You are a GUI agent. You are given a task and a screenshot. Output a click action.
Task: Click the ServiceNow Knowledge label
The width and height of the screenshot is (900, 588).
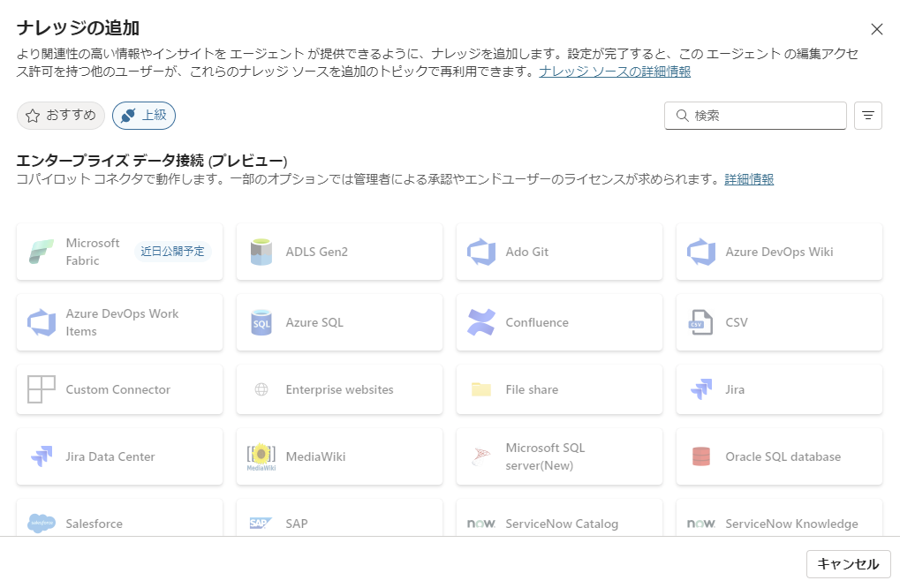coord(791,524)
